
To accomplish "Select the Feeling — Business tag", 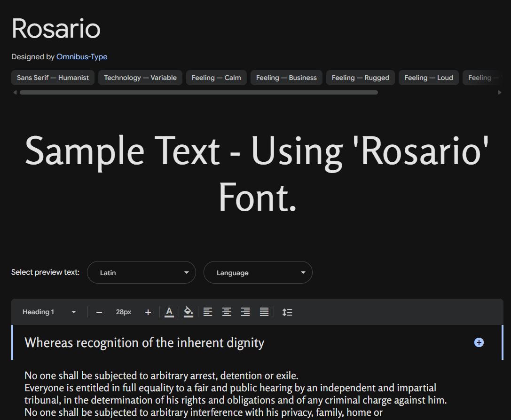I will [x=286, y=78].
